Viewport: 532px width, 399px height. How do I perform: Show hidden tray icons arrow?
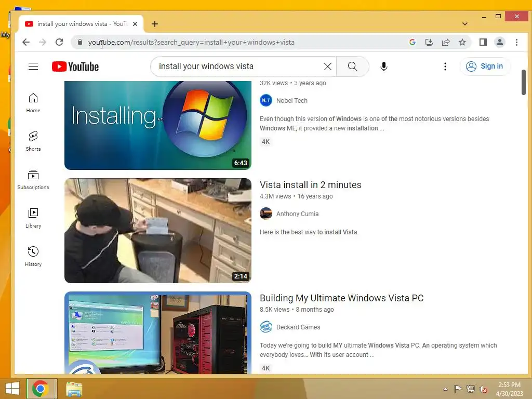(x=445, y=389)
